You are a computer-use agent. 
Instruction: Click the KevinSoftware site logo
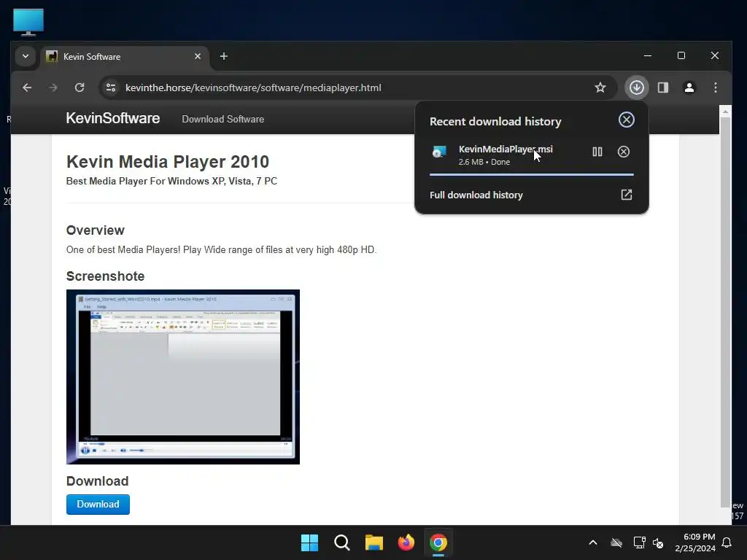pos(113,119)
